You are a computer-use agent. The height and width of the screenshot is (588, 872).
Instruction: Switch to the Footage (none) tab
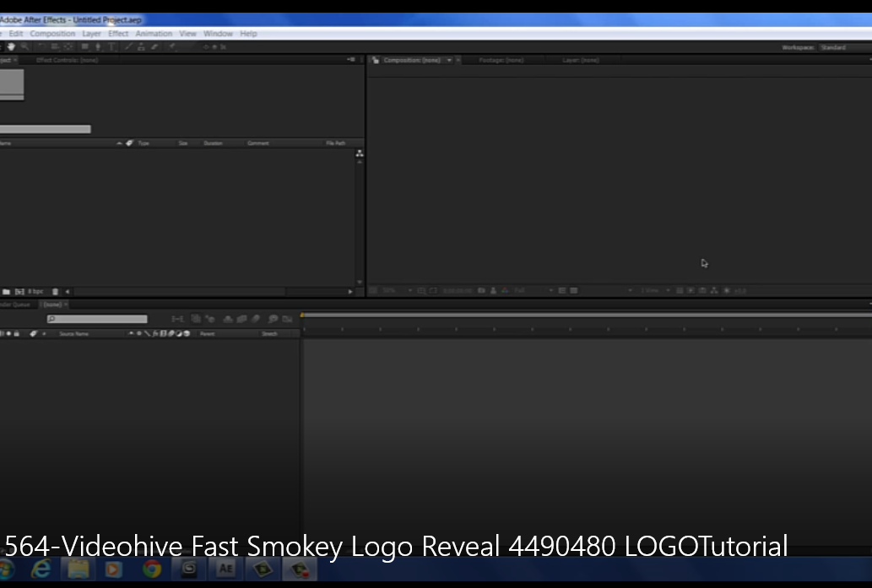pos(501,60)
